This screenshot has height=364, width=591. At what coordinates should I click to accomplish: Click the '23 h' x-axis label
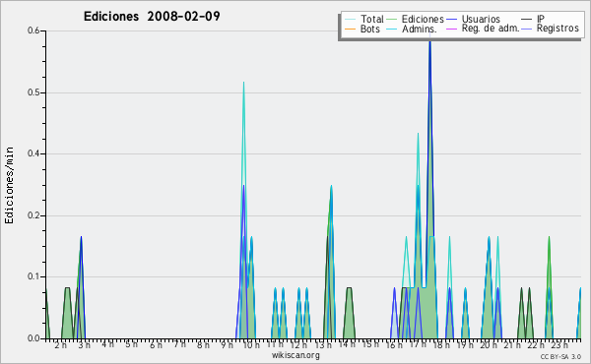559,344
